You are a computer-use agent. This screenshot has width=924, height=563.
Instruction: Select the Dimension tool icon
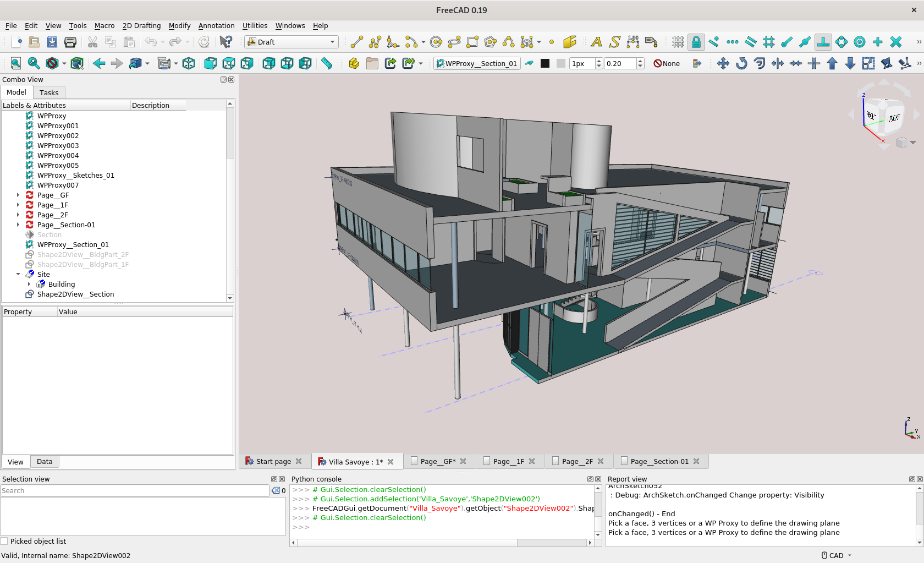click(633, 42)
